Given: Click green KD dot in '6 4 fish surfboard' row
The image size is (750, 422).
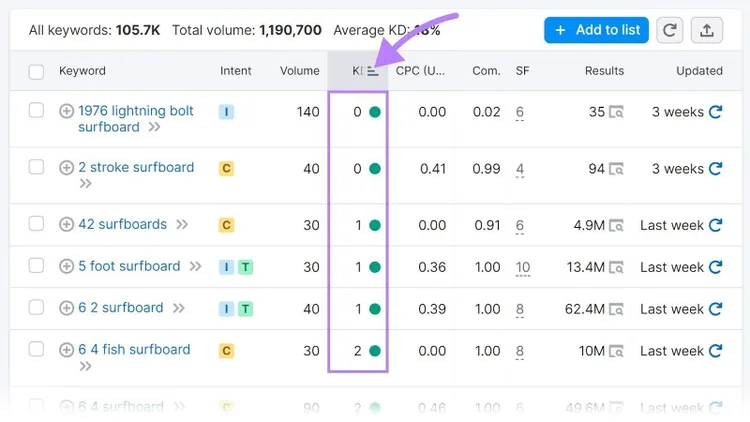Looking at the screenshot, I should point(375,351).
